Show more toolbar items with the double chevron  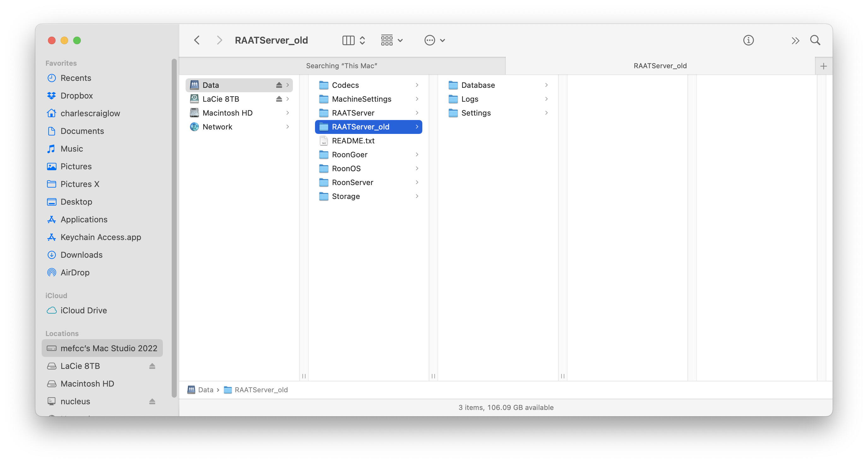pos(795,40)
